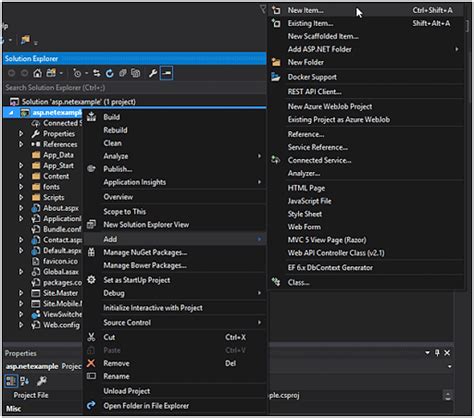Viewport: 474px width, 418px height.
Task: Select the About.aspx file
Action: [x=61, y=208]
